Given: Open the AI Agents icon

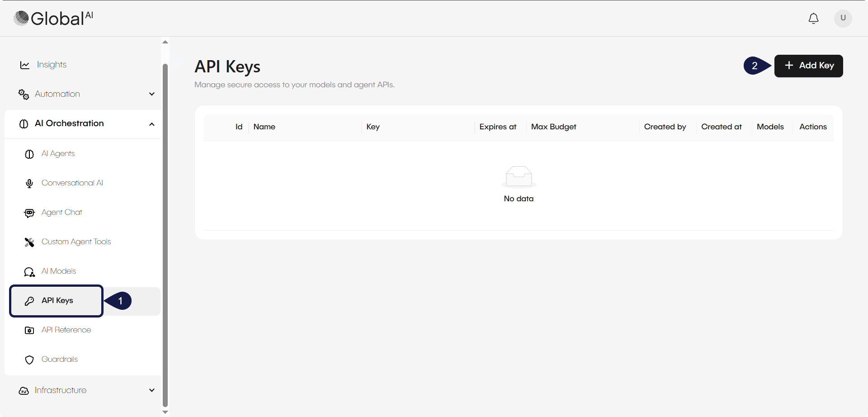Looking at the screenshot, I should [29, 154].
